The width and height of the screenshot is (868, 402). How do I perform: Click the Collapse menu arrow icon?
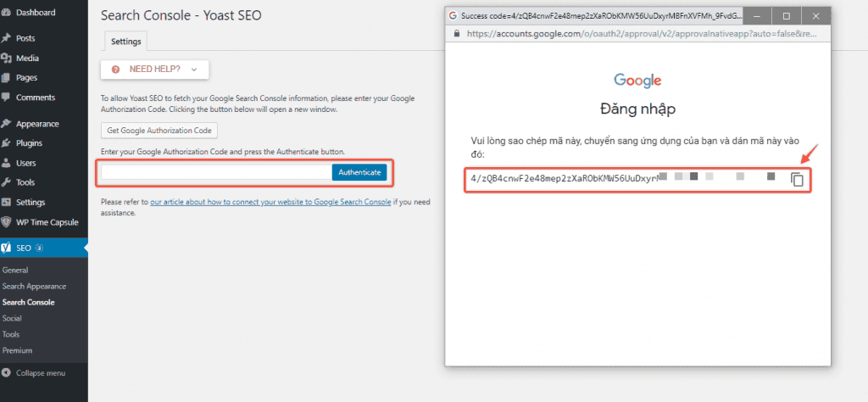6,373
